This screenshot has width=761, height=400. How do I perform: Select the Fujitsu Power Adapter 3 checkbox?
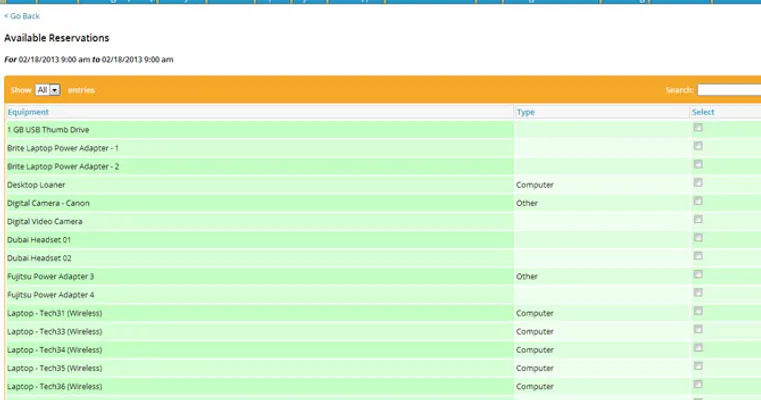(x=698, y=274)
